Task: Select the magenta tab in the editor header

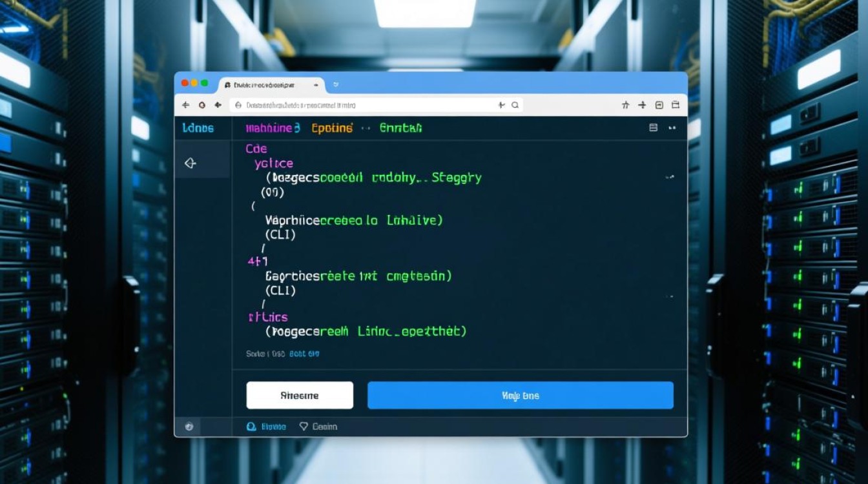Action: tap(273, 128)
